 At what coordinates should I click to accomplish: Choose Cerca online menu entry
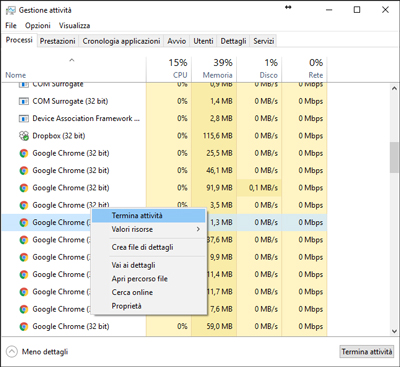coord(149,293)
